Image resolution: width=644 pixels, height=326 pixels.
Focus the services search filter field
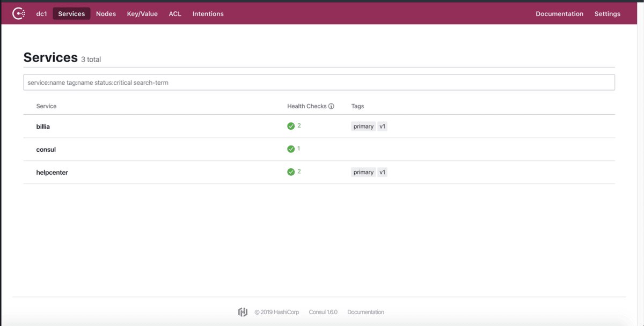[x=319, y=83]
